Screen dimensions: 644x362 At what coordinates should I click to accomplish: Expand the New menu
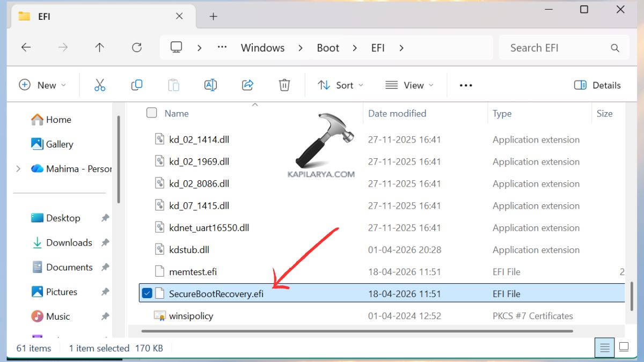tap(42, 85)
